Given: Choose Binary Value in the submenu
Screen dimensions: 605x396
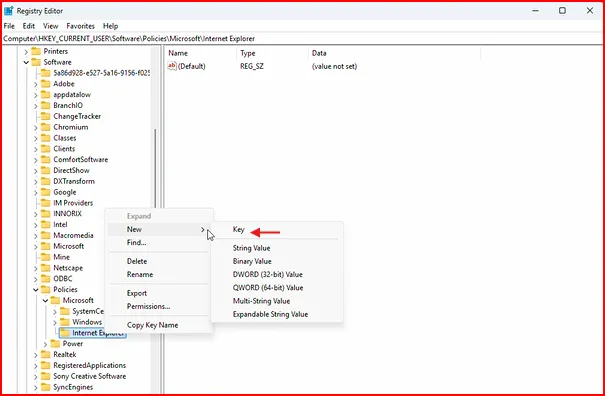Looking at the screenshot, I should pos(252,261).
